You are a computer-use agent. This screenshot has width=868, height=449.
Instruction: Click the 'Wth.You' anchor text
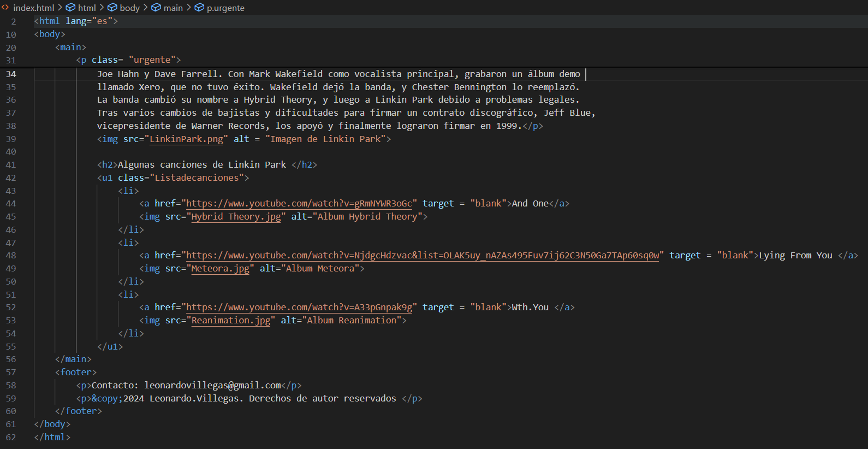[530, 308]
